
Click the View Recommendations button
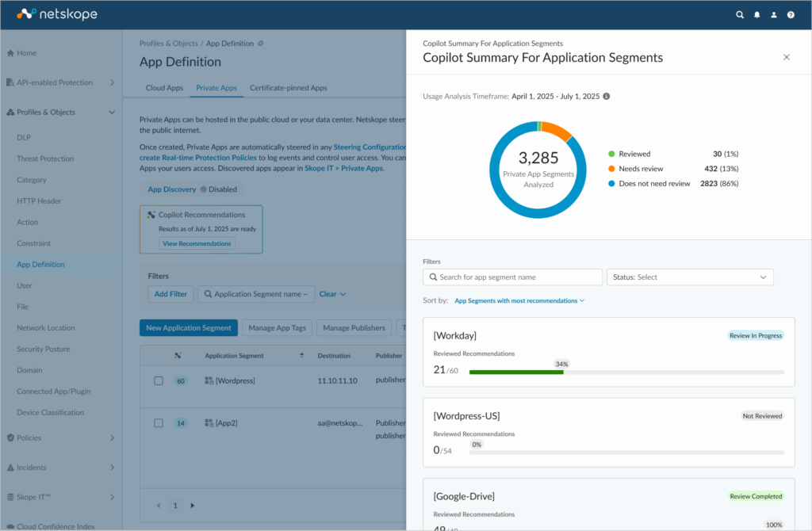pos(197,244)
